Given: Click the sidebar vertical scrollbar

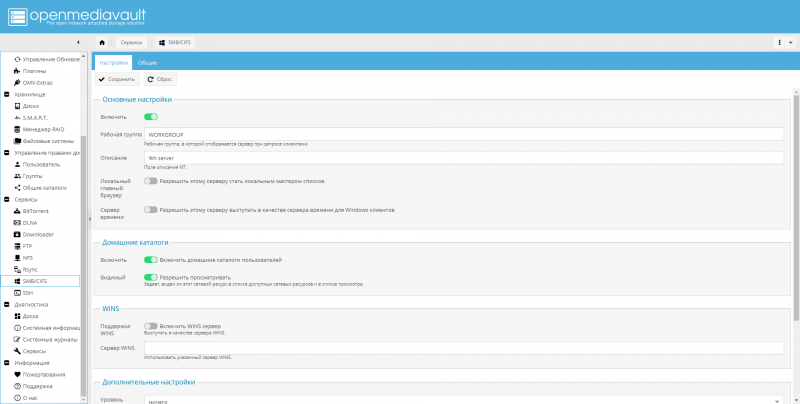Looking at the screenshot, I should [x=84, y=265].
